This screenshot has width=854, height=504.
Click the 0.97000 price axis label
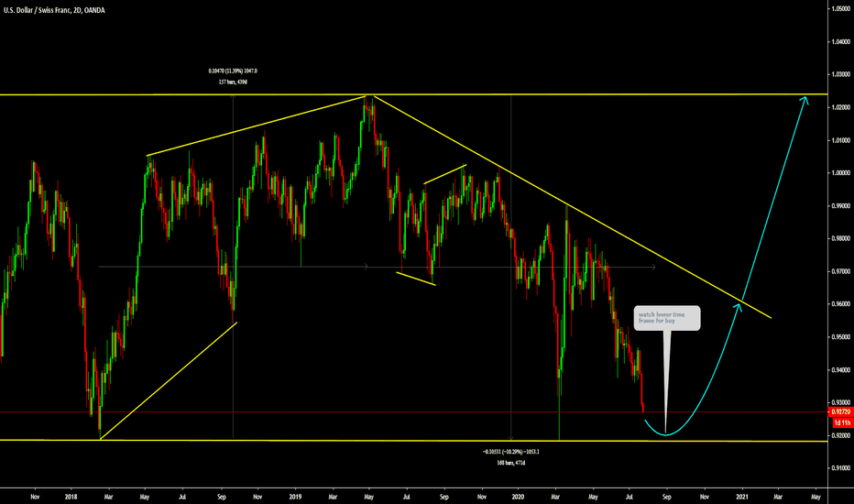pos(841,271)
